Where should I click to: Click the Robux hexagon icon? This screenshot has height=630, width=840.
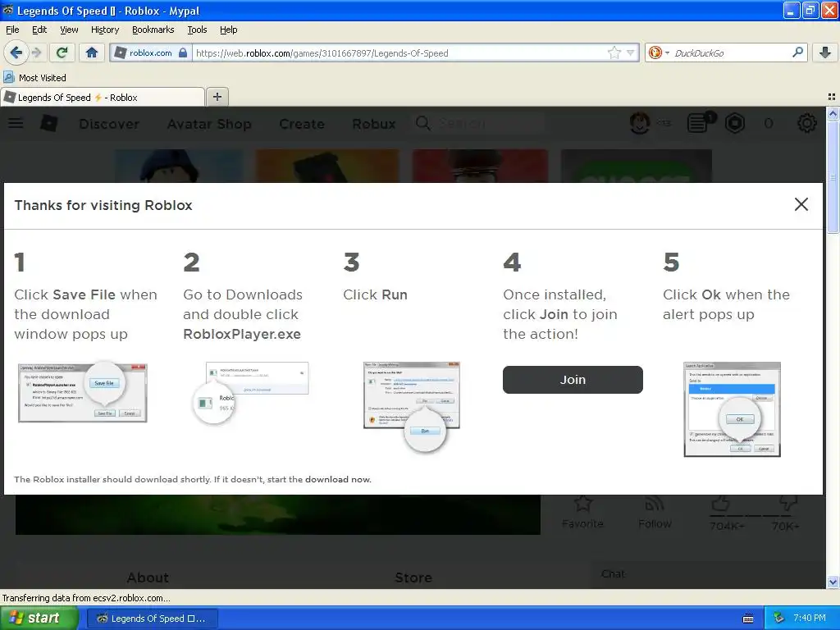pos(734,123)
